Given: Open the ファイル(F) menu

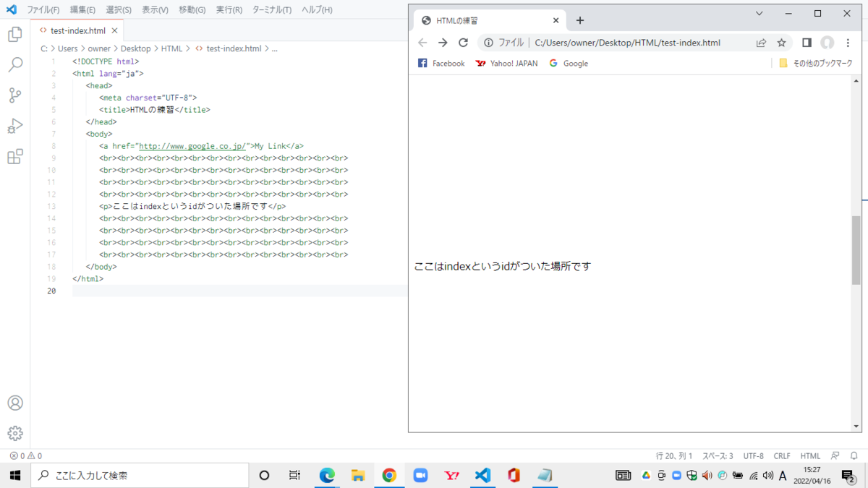Looking at the screenshot, I should pos(43,10).
